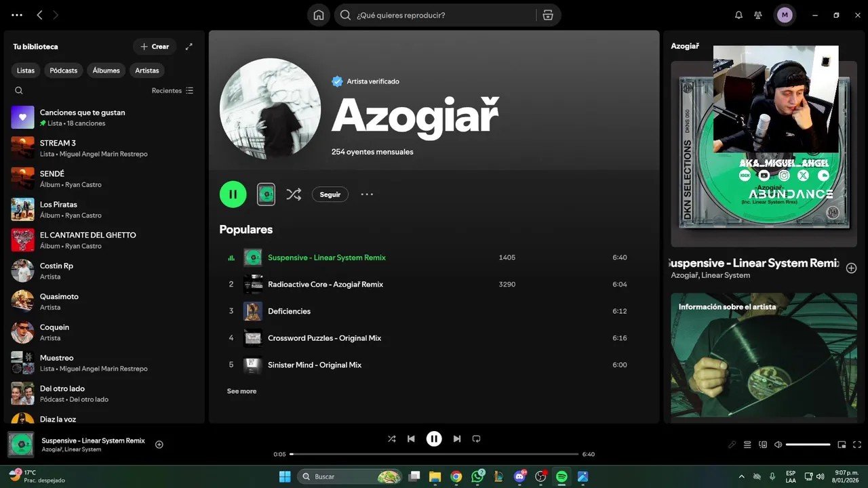Viewport: 868px width, 488px height.
Task: Play Sinister Mind - Original Mix
Action: (x=434, y=365)
